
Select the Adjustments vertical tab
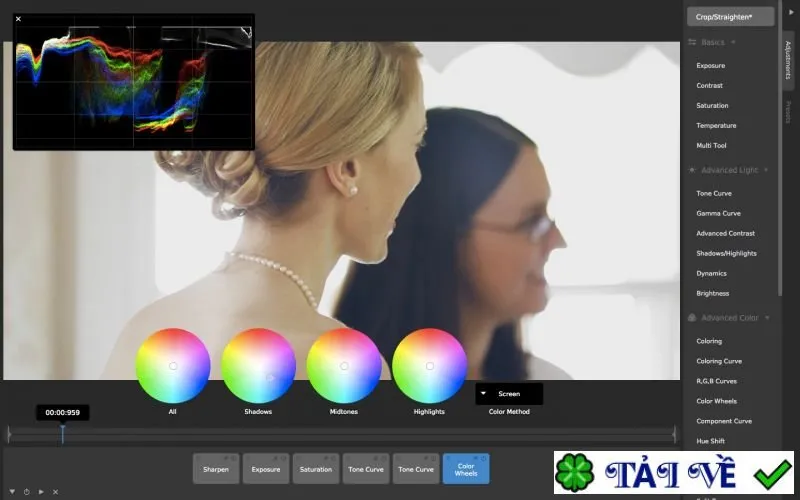point(788,60)
